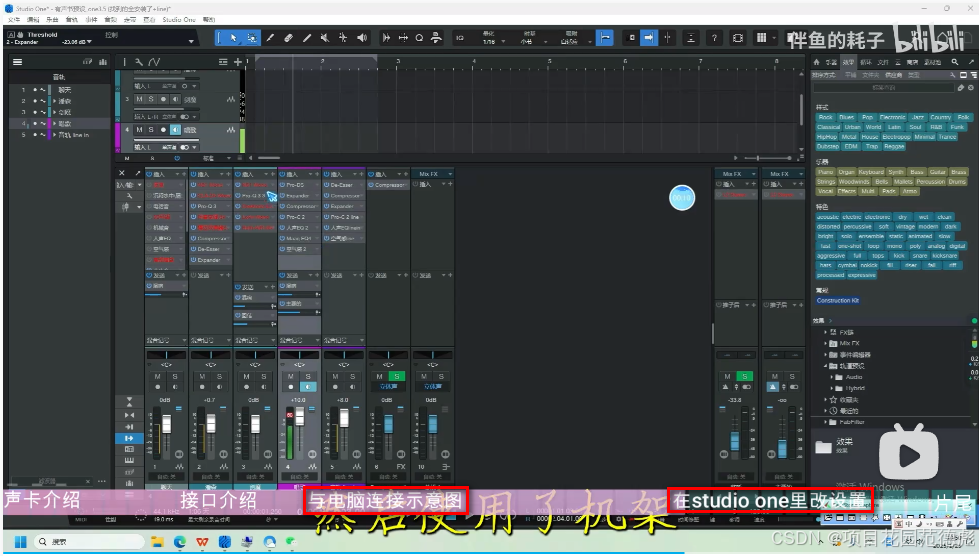
Task: Open Windows Start menu
Action: (20, 542)
